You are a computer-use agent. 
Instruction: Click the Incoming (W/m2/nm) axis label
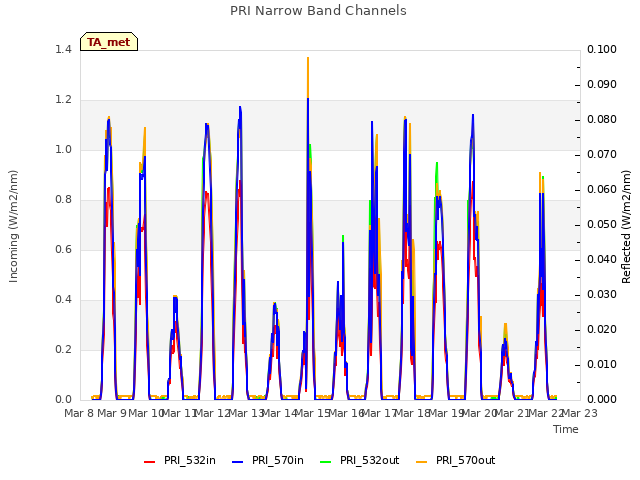(x=13, y=226)
